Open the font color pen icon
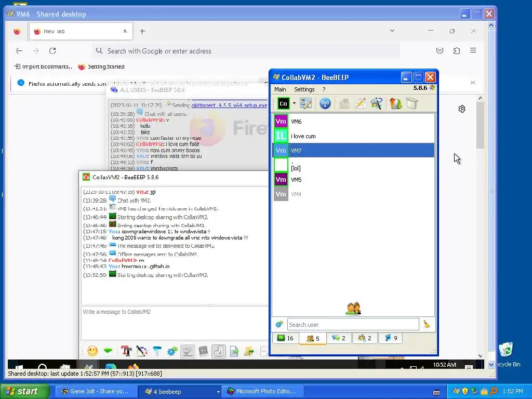 (x=141, y=351)
